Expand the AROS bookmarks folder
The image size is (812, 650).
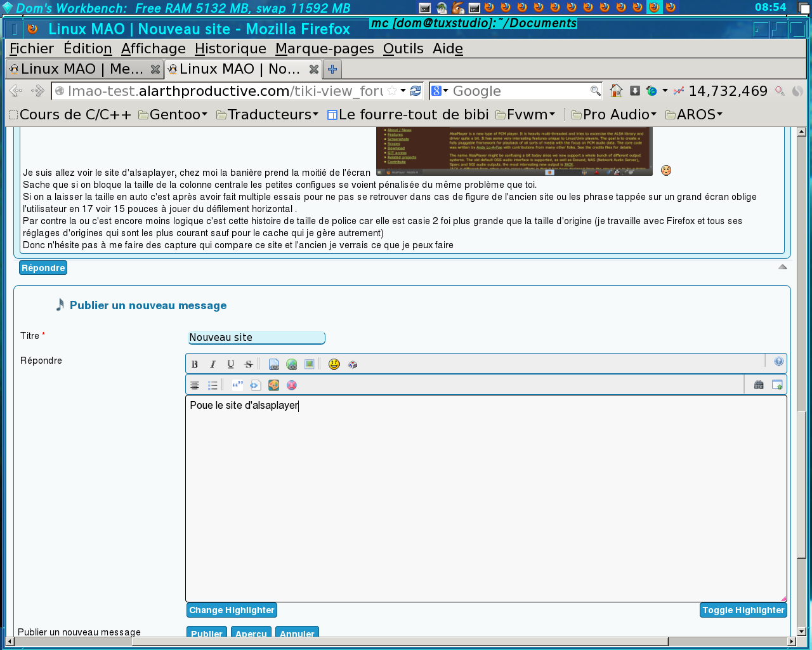tap(694, 115)
